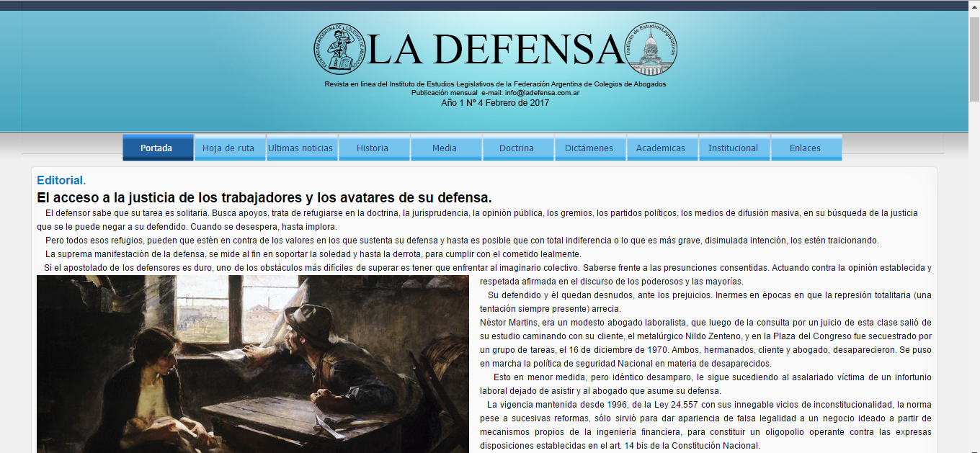Click sentence 'La suprema manifestación de la defensa'

tap(313, 254)
